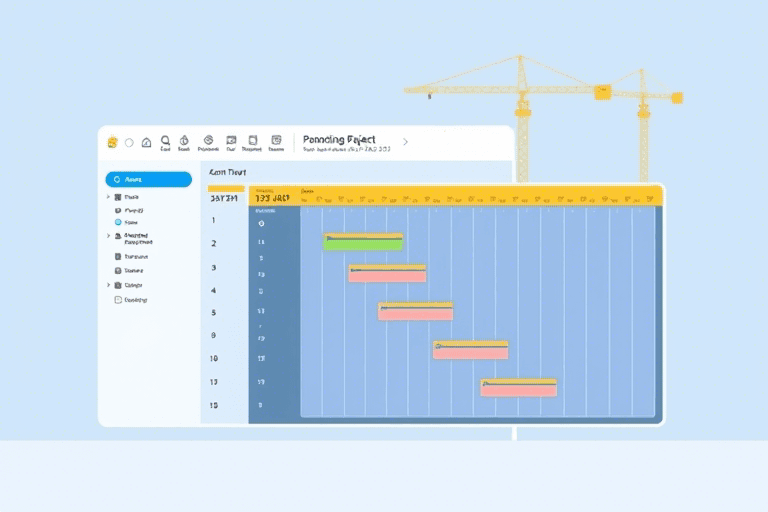Expand the two-line sidebar tree item
The image size is (768, 512).
point(108,237)
